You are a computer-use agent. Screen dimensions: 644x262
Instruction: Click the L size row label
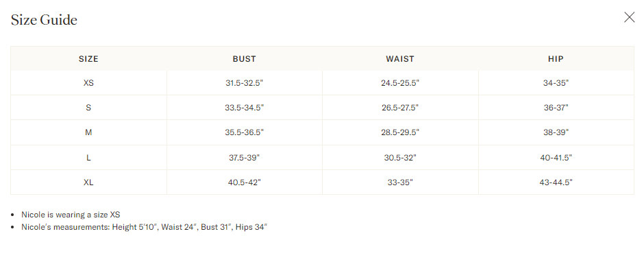[x=88, y=158]
